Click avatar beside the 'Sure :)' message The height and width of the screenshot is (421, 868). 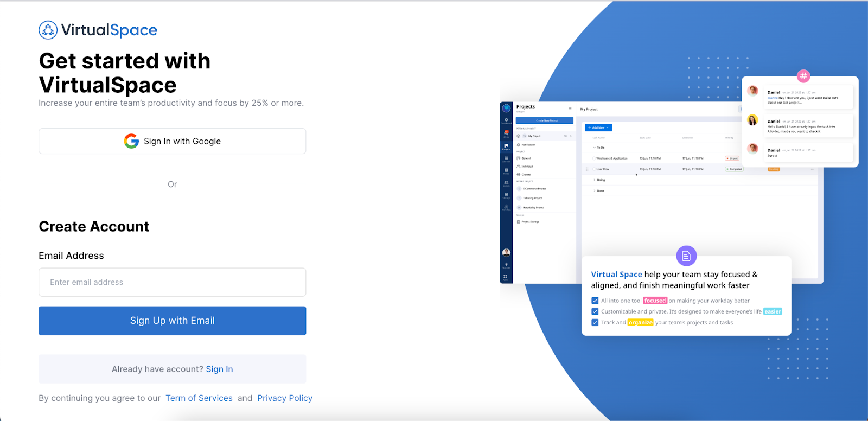tap(752, 149)
